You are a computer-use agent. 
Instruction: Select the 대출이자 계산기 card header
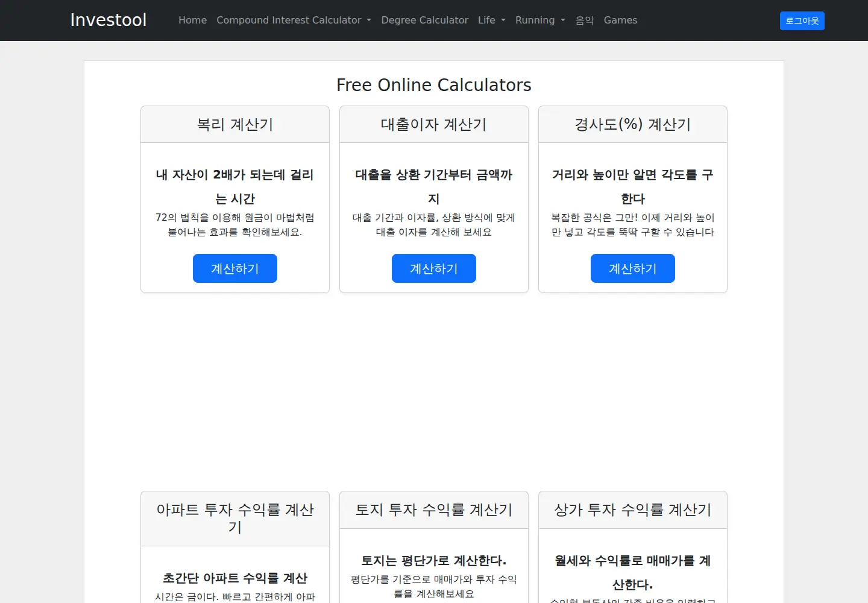coord(434,125)
